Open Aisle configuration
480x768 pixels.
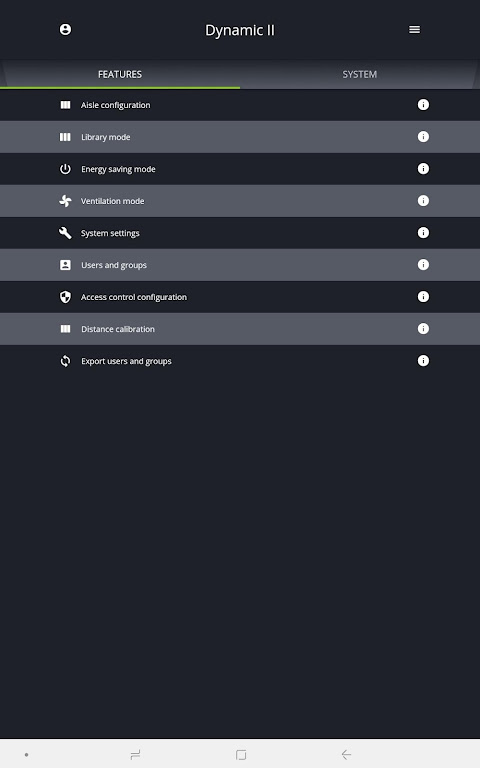[240, 105]
